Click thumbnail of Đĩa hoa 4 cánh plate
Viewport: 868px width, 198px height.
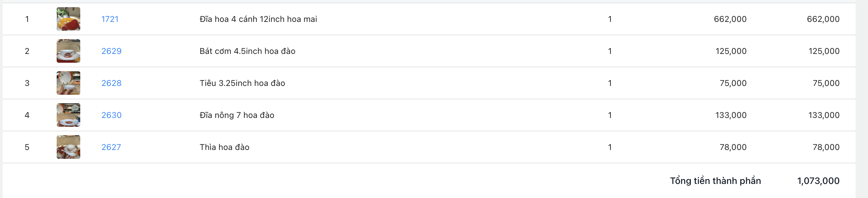(68, 19)
